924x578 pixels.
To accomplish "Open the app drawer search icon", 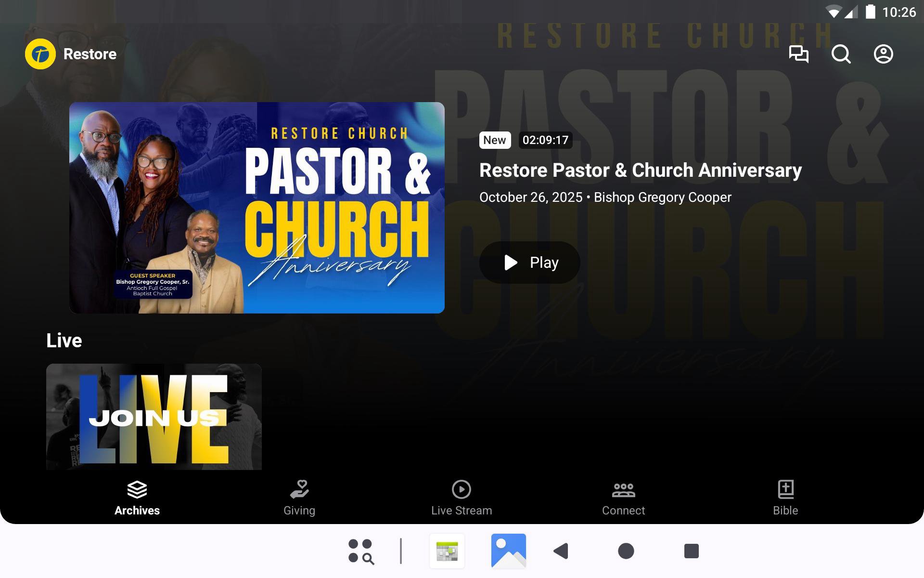I will pos(361,551).
